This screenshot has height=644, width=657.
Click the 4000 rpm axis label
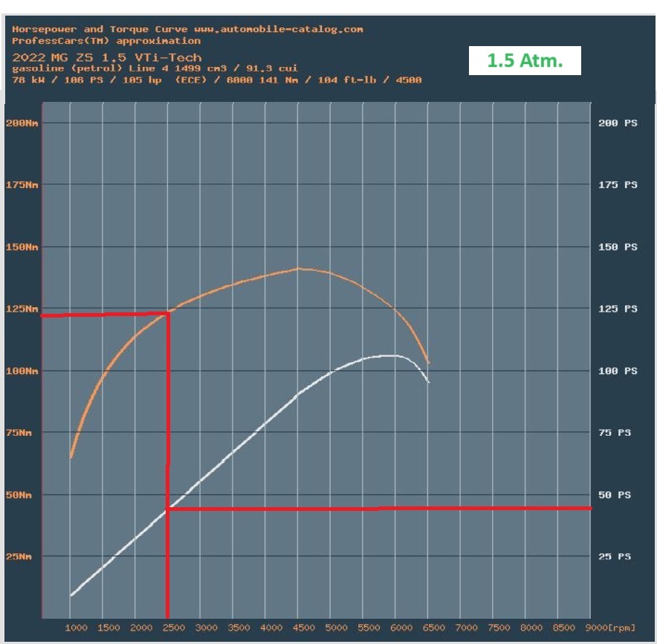click(271, 628)
